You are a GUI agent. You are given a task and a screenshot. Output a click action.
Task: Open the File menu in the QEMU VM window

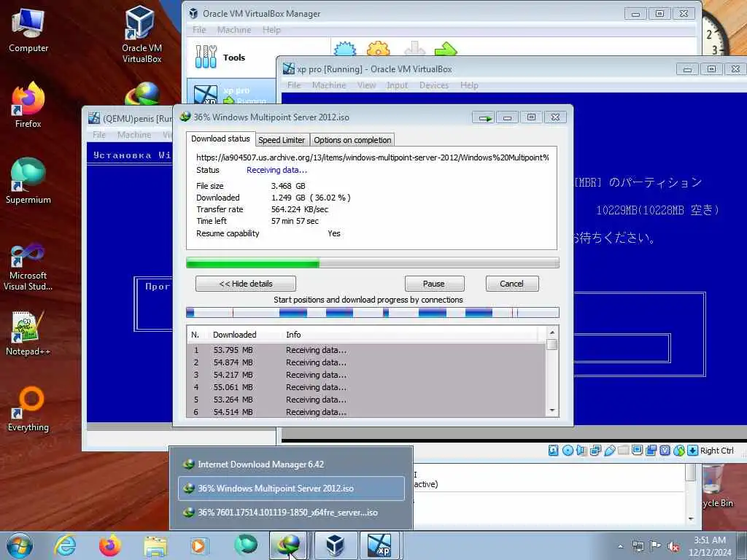click(99, 135)
